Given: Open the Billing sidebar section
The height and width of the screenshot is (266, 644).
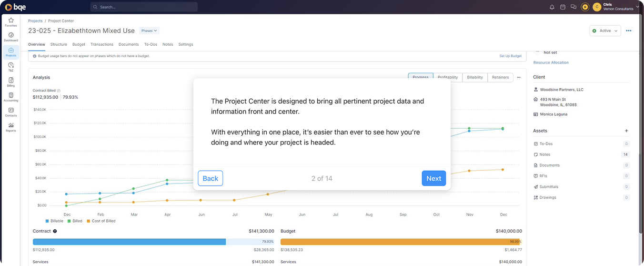Looking at the screenshot, I should (10, 82).
